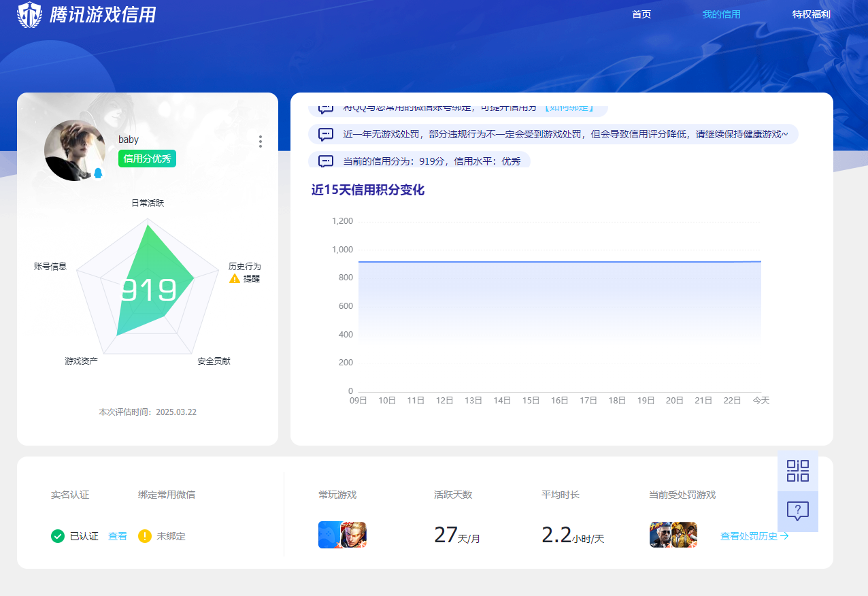868x596 pixels.
Task: Click 本次评估时间 2025.03.22 text
Action: click(148, 412)
